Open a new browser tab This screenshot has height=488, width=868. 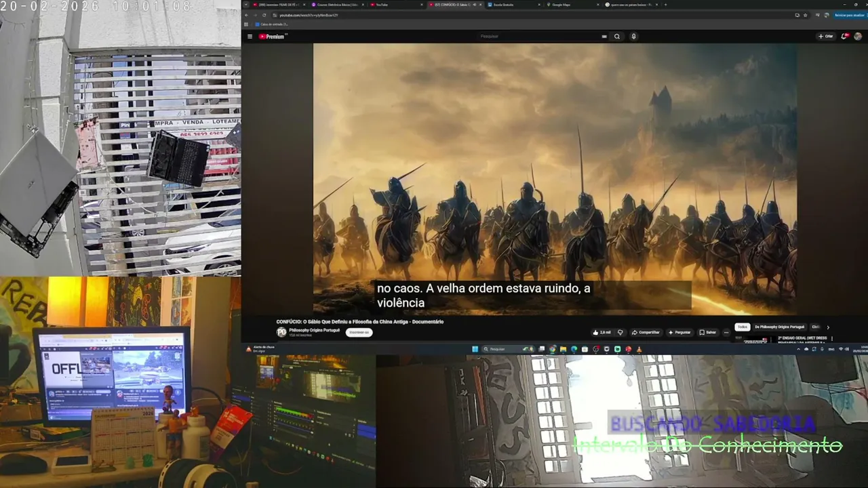(666, 5)
